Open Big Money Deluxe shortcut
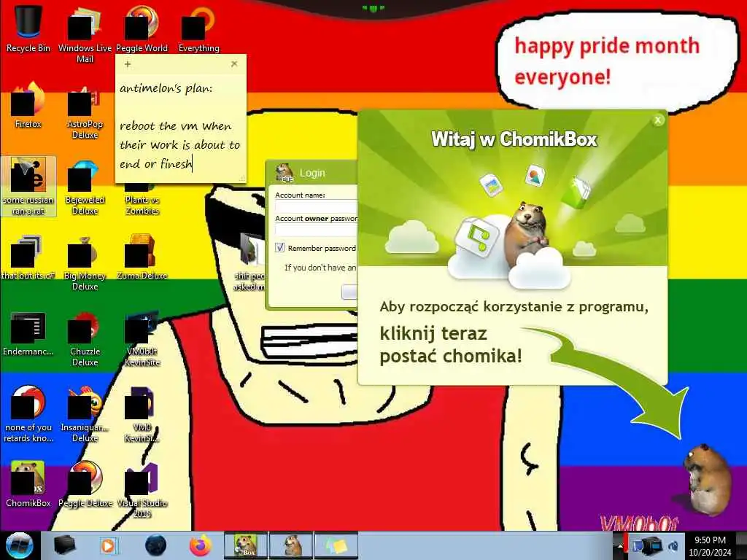This screenshot has width=747, height=560. (85, 262)
